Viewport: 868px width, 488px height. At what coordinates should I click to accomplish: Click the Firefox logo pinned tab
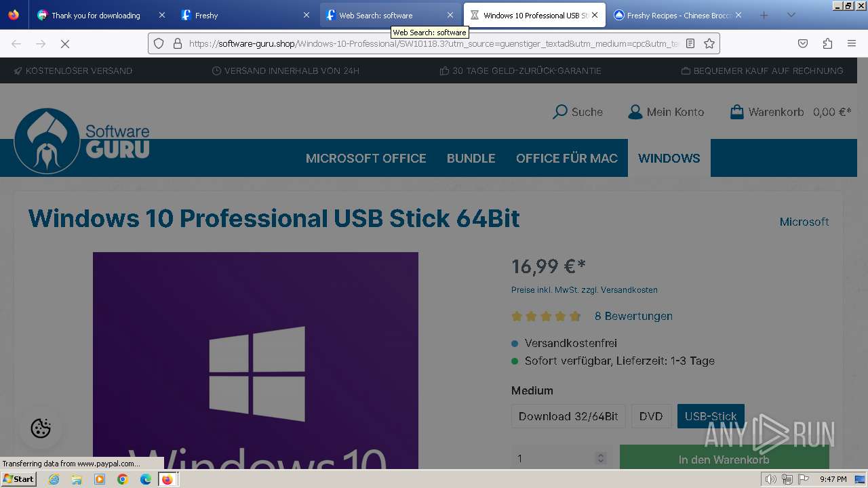point(14,15)
